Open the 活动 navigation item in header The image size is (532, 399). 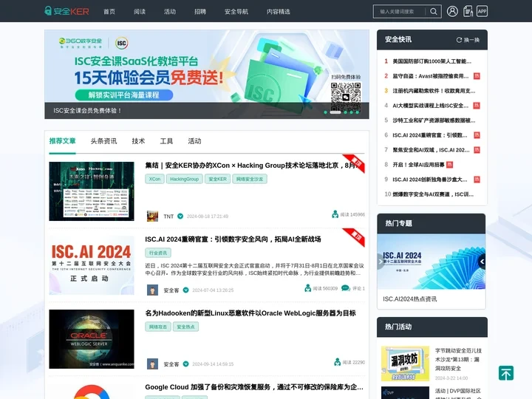pos(170,12)
